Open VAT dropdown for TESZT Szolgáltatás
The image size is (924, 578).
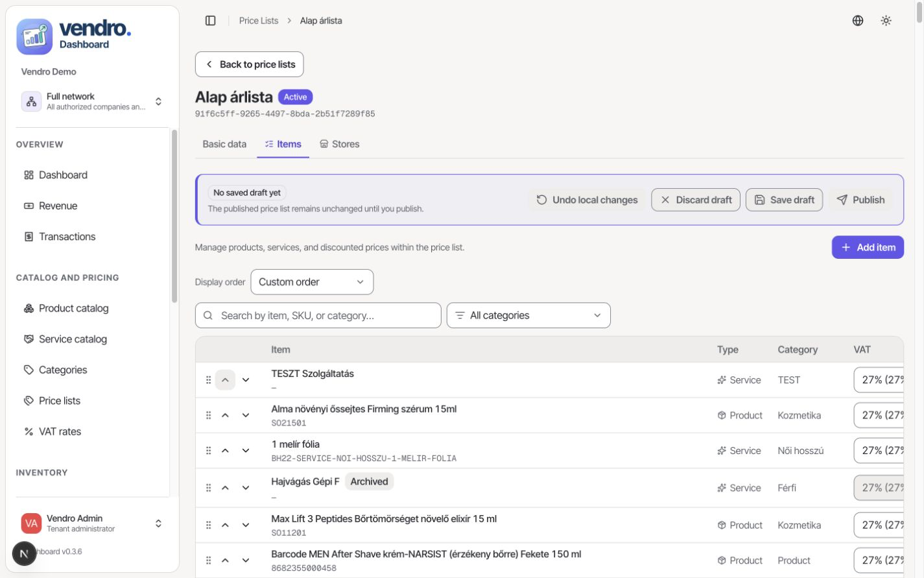(x=879, y=380)
